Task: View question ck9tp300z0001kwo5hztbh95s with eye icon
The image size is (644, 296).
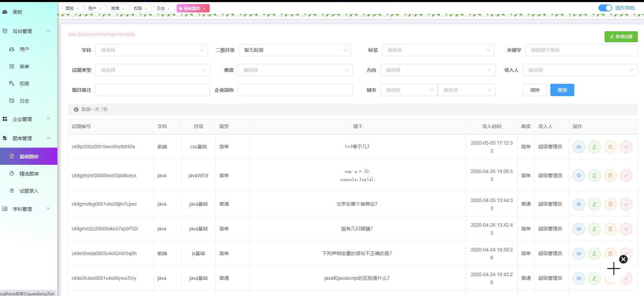Action: (579, 147)
